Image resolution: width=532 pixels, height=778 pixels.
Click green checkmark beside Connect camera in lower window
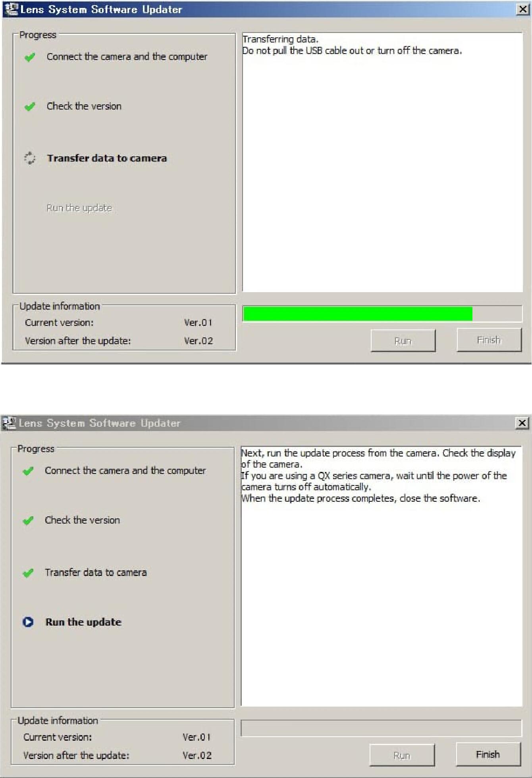point(28,472)
